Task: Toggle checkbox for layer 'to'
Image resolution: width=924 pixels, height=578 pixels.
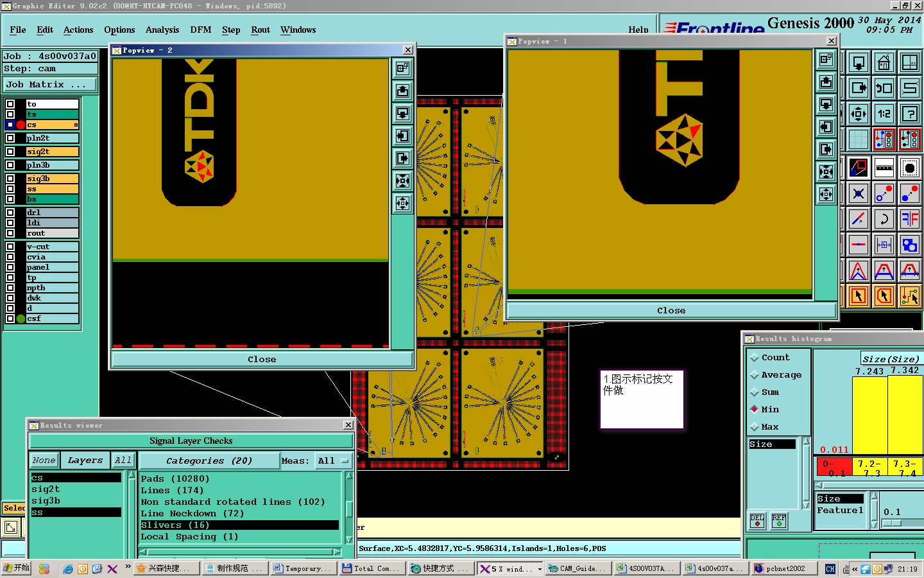Action: click(10, 104)
